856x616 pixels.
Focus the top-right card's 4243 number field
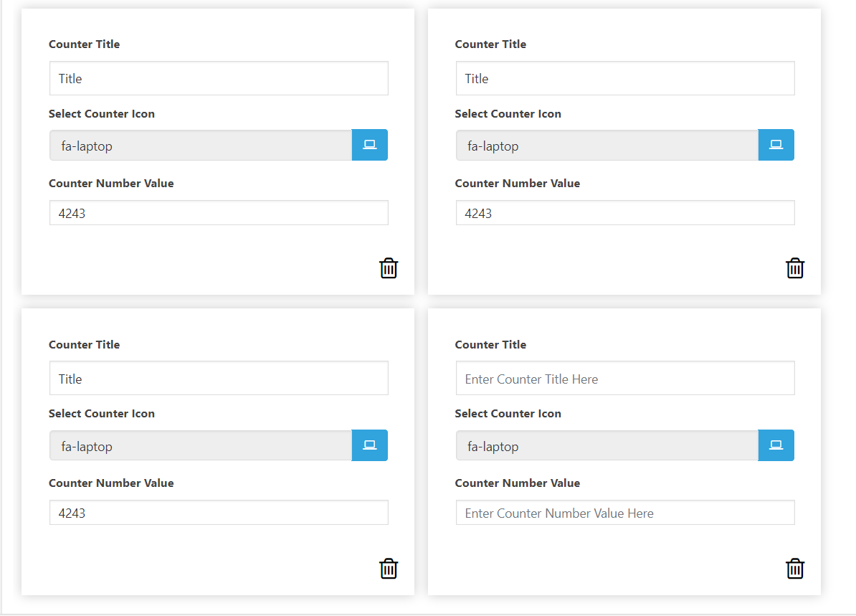coord(625,212)
